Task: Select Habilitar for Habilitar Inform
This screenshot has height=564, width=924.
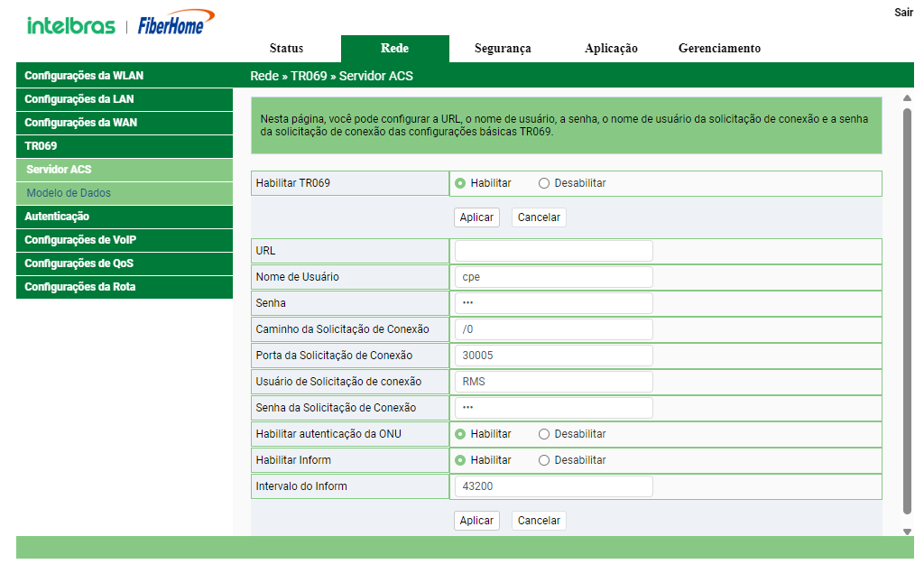Action: 460,460
